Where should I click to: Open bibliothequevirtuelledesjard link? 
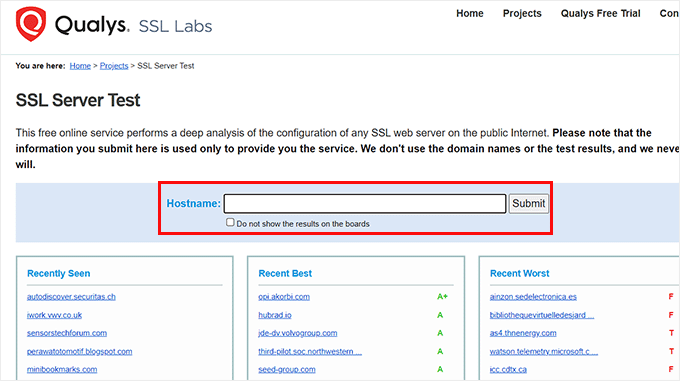click(x=542, y=315)
